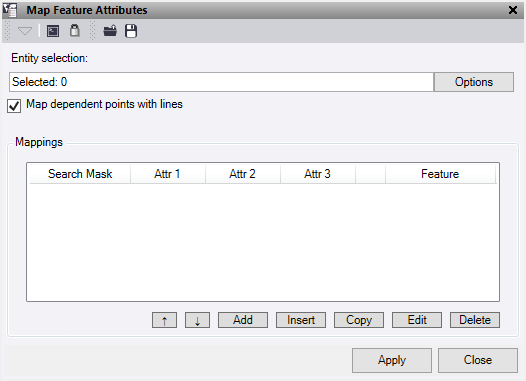This screenshot has height=381, width=526.
Task: Click the Attr 3 column header
Action: 318,174
